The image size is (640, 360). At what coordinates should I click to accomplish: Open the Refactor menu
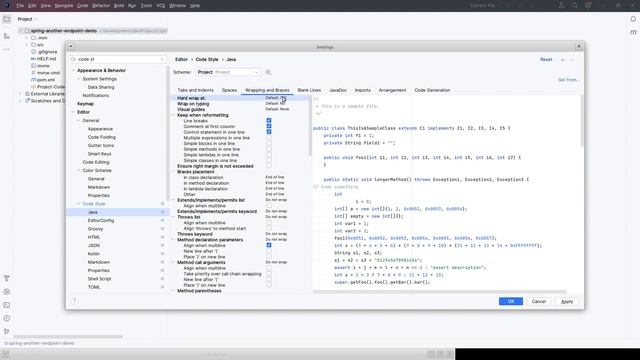101,6
